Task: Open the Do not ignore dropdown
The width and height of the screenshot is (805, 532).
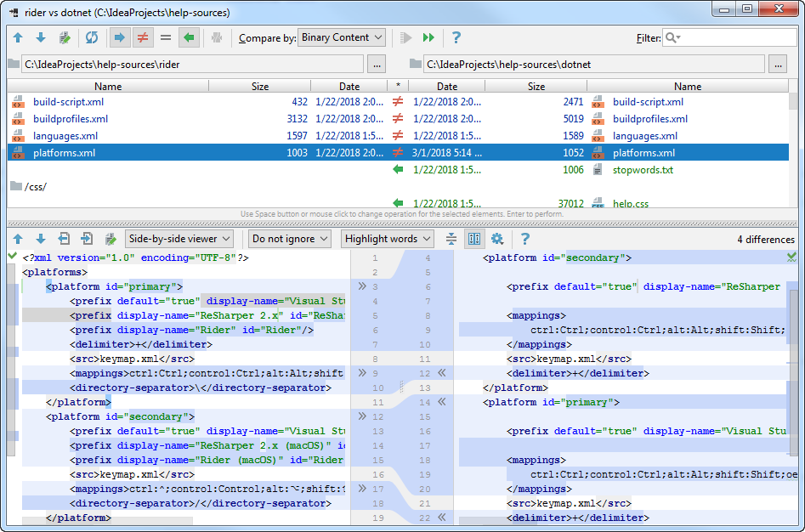Action: pyautogui.click(x=290, y=239)
